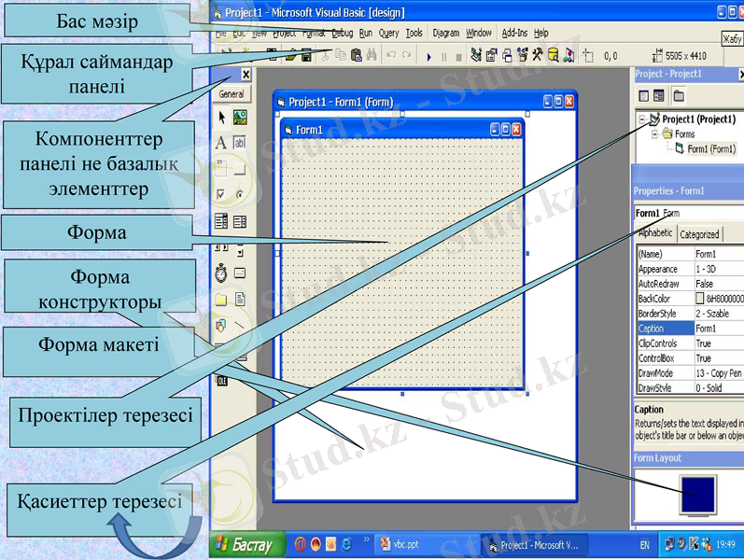Select the OptionButton control in the toolbox
744x560 pixels.
coord(240,194)
